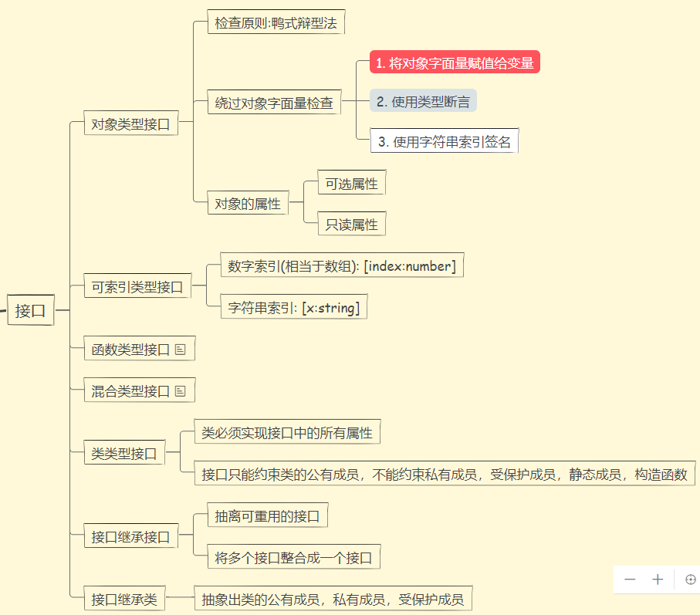The height and width of the screenshot is (615, 700).
Task: Select the 使用类型断言 node
Action: 423,100
